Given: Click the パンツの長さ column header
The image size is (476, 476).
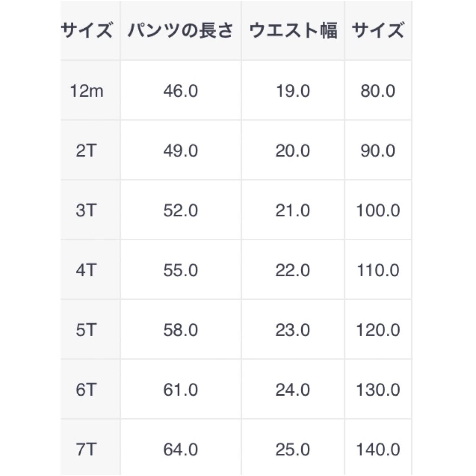Looking at the screenshot, I should tap(180, 30).
